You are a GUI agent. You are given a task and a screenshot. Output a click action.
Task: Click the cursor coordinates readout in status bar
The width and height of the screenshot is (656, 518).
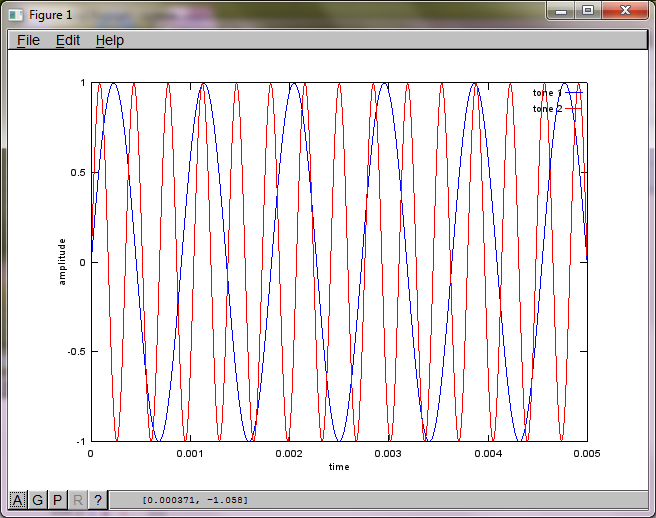point(196,500)
